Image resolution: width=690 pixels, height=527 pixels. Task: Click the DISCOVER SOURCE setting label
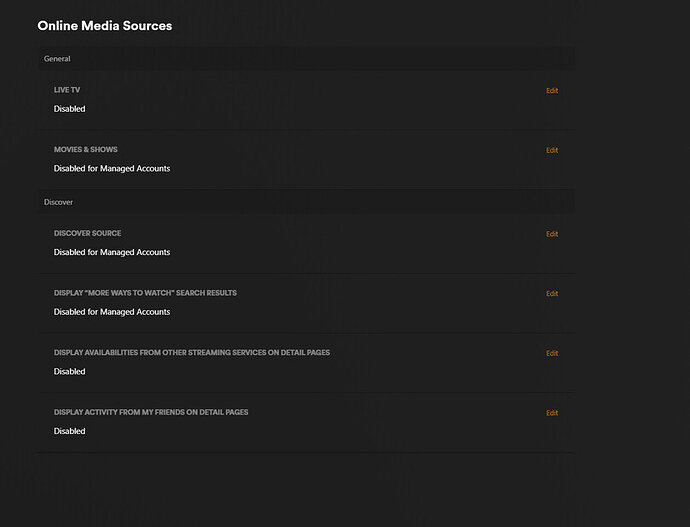90,233
